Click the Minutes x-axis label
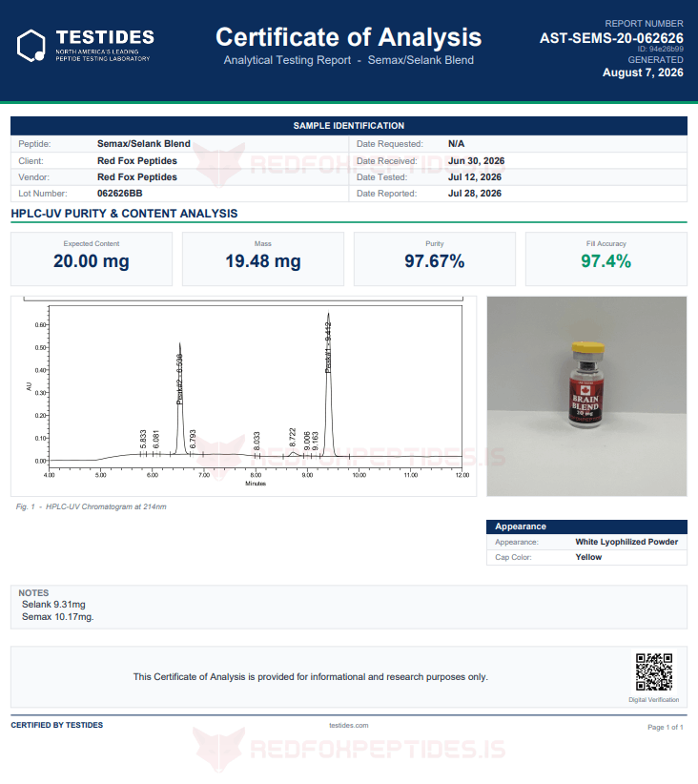 point(256,484)
